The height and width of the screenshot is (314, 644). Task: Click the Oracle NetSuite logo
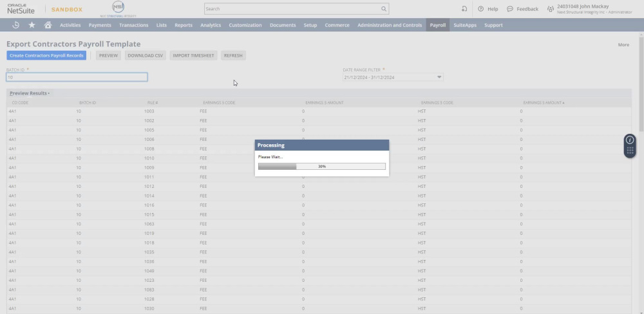[x=21, y=9]
